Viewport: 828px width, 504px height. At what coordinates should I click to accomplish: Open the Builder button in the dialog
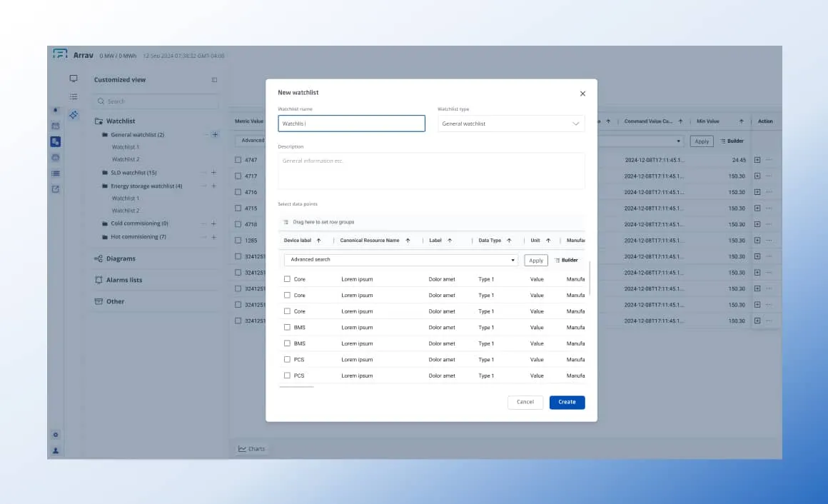point(567,261)
